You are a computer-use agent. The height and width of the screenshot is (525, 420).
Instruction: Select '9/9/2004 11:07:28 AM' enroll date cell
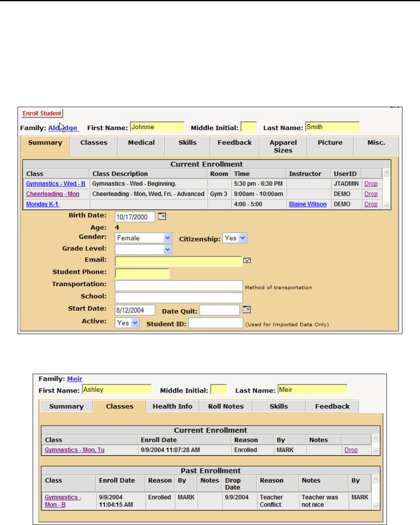(184, 450)
